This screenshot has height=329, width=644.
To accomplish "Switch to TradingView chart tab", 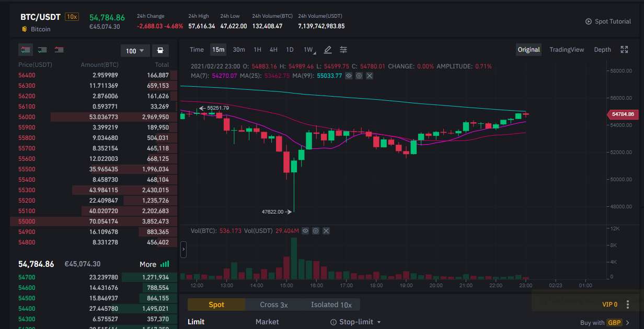I will coord(567,50).
